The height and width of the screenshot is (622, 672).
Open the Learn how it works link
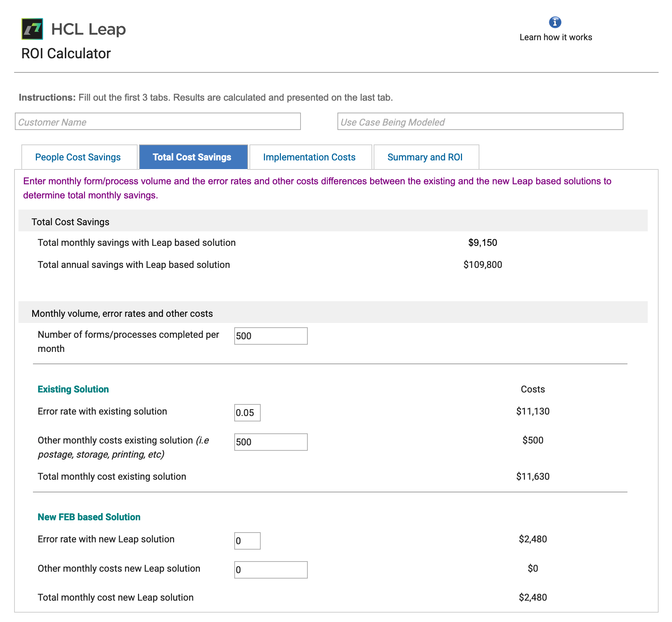[x=556, y=37]
